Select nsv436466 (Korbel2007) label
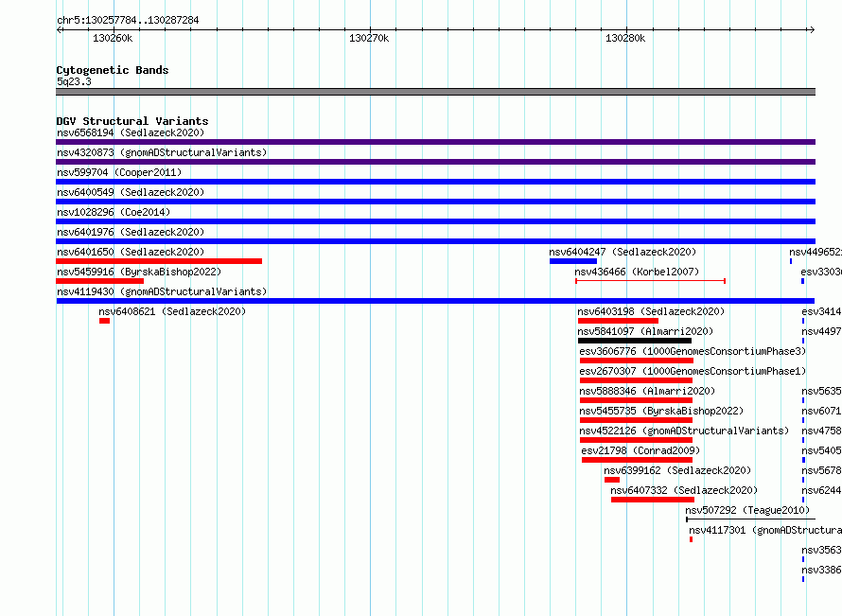 click(x=637, y=272)
